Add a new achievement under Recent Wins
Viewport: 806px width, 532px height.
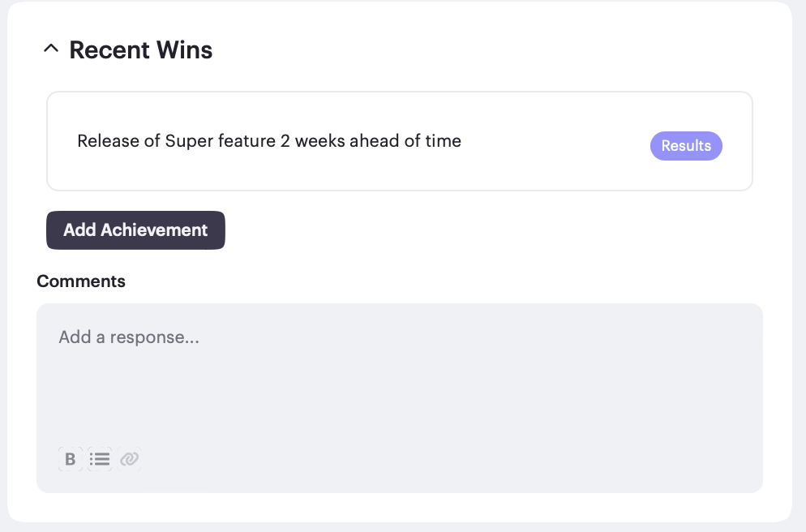click(x=135, y=230)
